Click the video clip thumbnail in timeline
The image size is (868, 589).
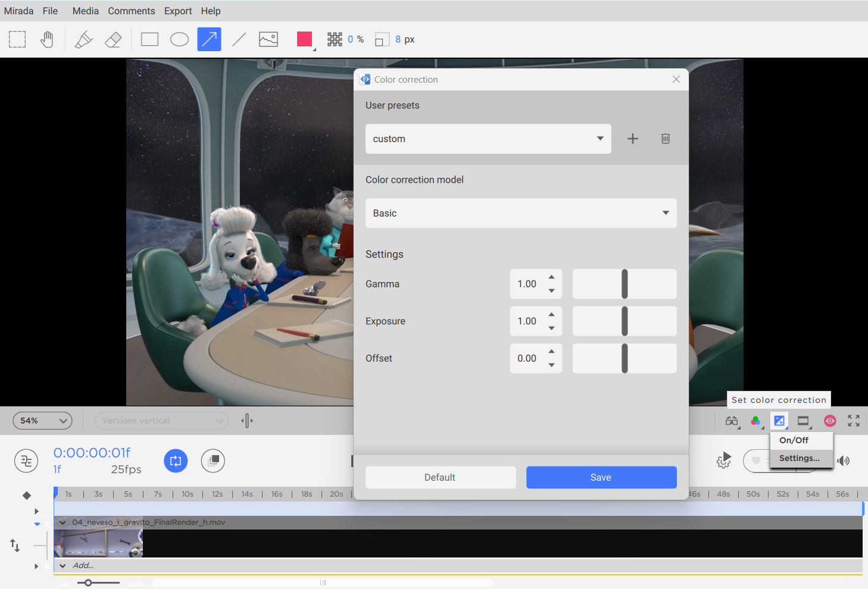coord(98,543)
